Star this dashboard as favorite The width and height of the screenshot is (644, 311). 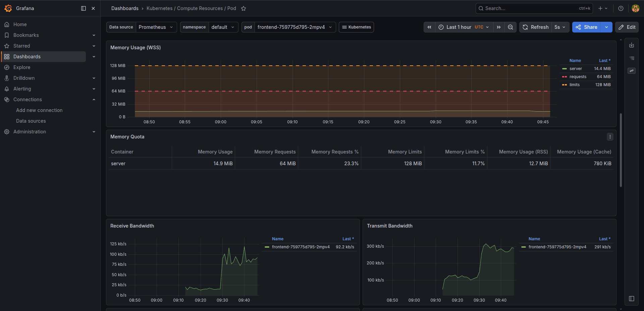[244, 8]
